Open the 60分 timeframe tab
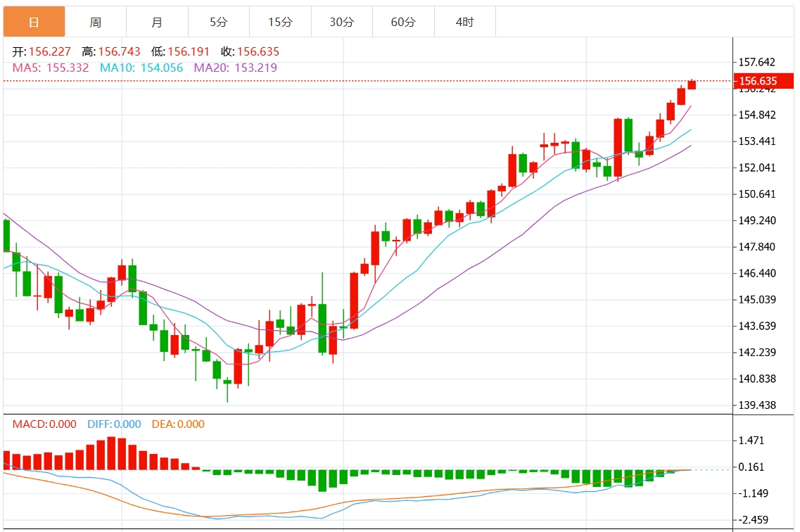Viewport: 800px width, 532px height. pos(403,22)
